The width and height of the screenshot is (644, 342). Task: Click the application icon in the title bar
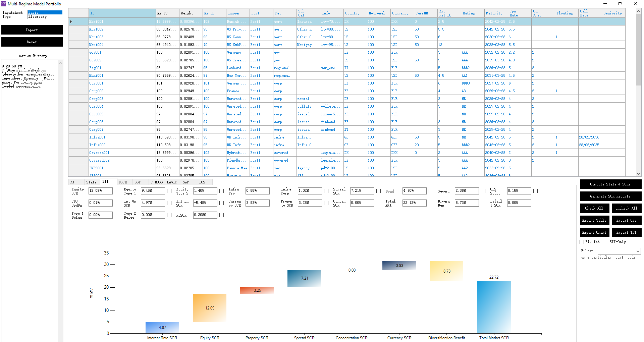click(3, 4)
